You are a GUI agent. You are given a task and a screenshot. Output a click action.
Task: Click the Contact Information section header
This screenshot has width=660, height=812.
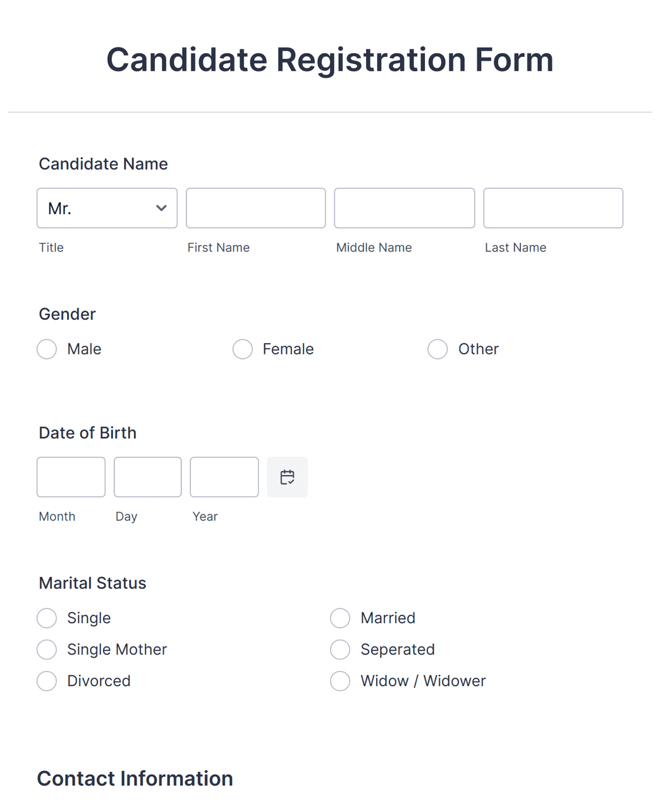click(x=135, y=779)
